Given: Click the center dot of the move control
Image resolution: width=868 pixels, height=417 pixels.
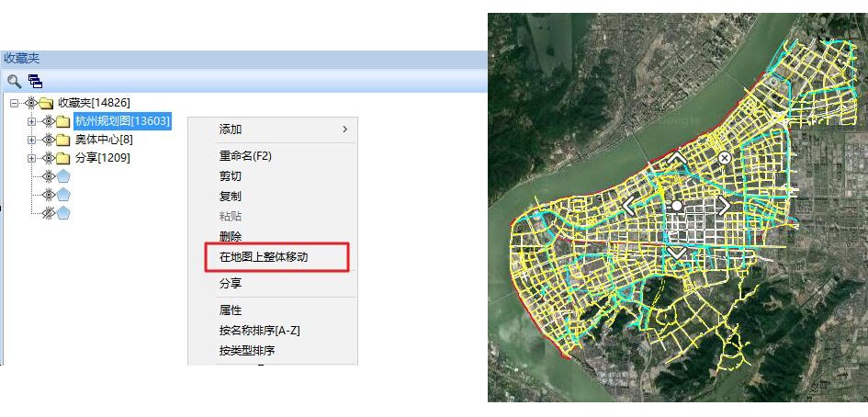Looking at the screenshot, I should click(x=677, y=205).
